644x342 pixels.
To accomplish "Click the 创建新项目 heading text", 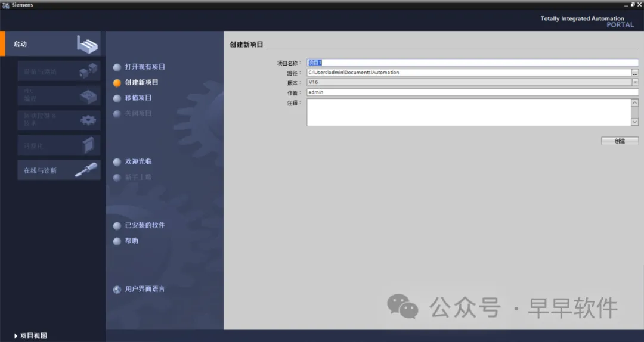I will click(x=246, y=44).
